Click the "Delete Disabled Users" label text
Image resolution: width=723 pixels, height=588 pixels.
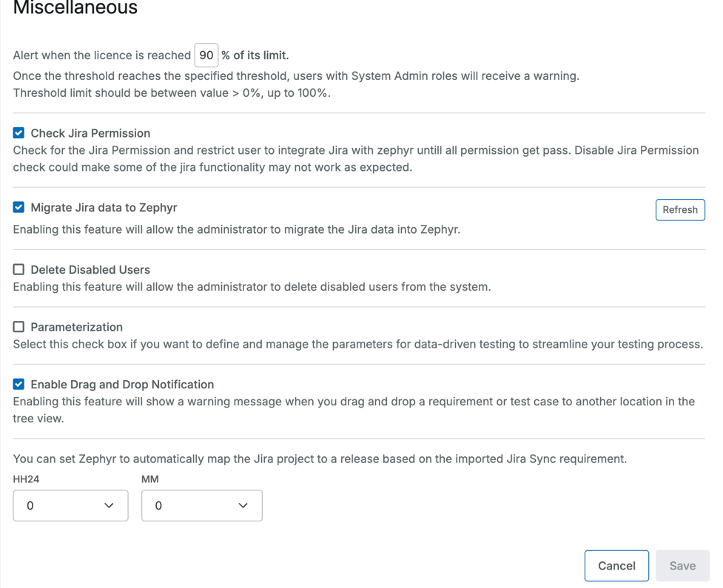coord(90,270)
